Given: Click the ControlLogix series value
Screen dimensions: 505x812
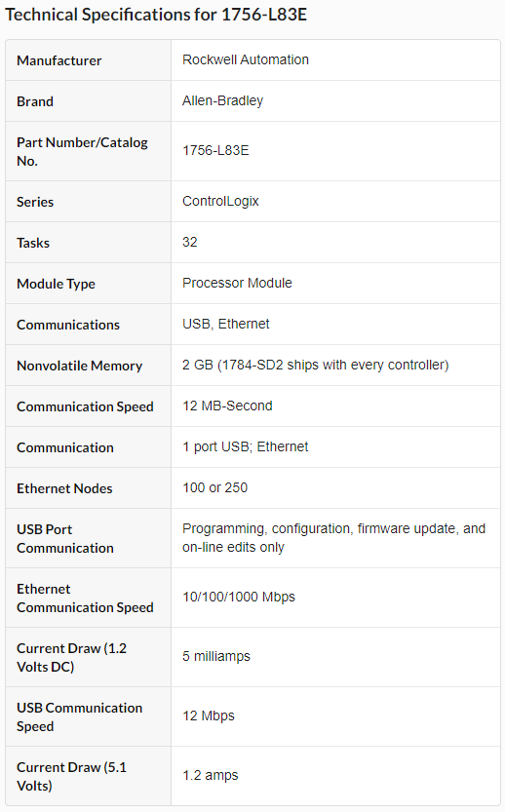Looking at the screenshot, I should (220, 202).
